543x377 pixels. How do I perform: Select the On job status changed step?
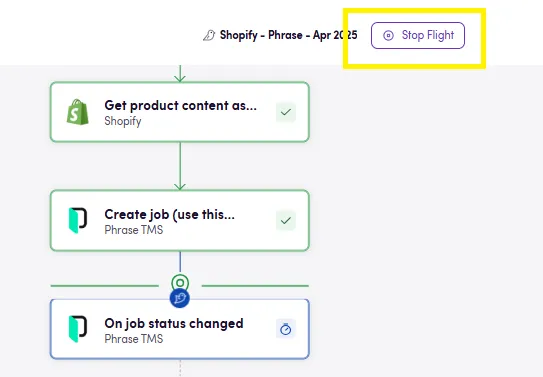tap(180, 329)
